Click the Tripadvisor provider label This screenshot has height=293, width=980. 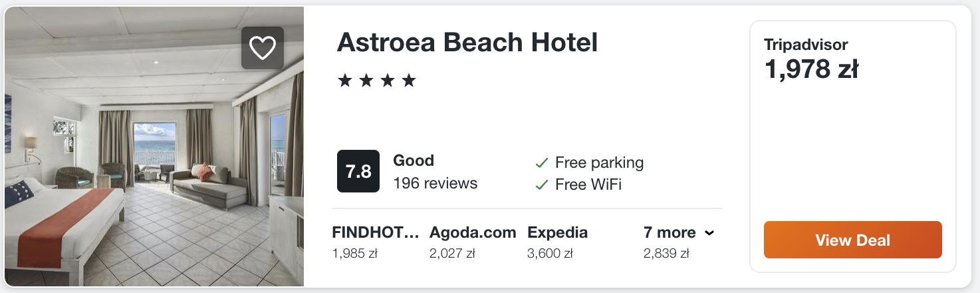coord(806,45)
